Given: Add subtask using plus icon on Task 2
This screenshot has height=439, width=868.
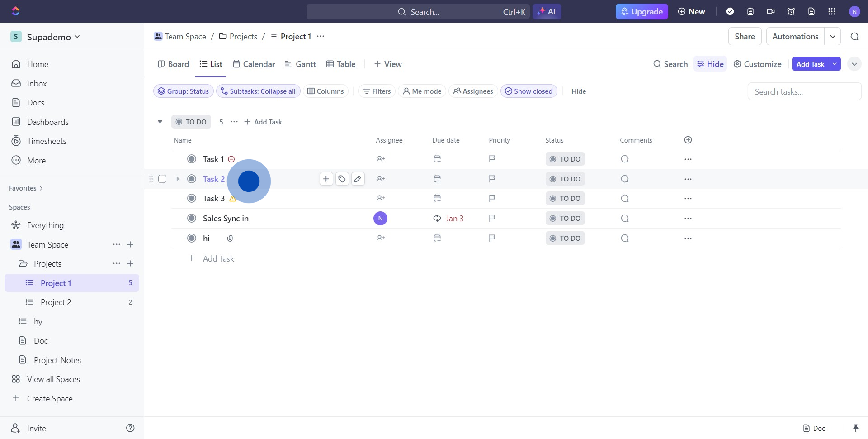Looking at the screenshot, I should (x=326, y=179).
